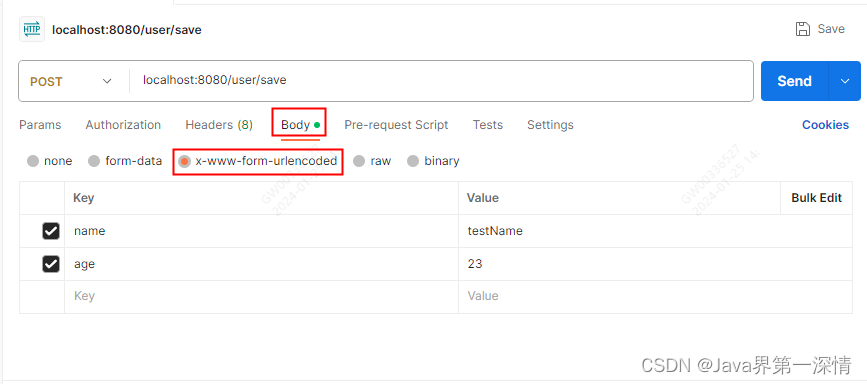
Task: Open Bulk Edit mode
Action: click(817, 198)
